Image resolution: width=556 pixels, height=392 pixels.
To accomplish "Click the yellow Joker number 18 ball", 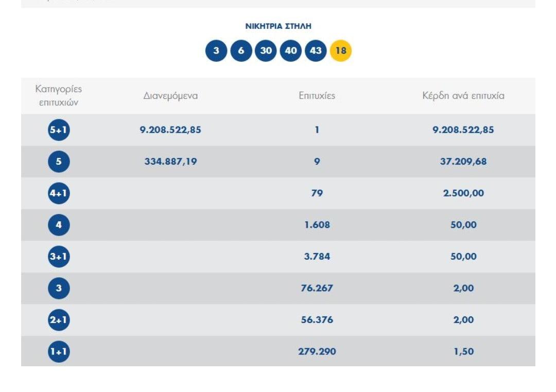I will pyautogui.click(x=341, y=51).
